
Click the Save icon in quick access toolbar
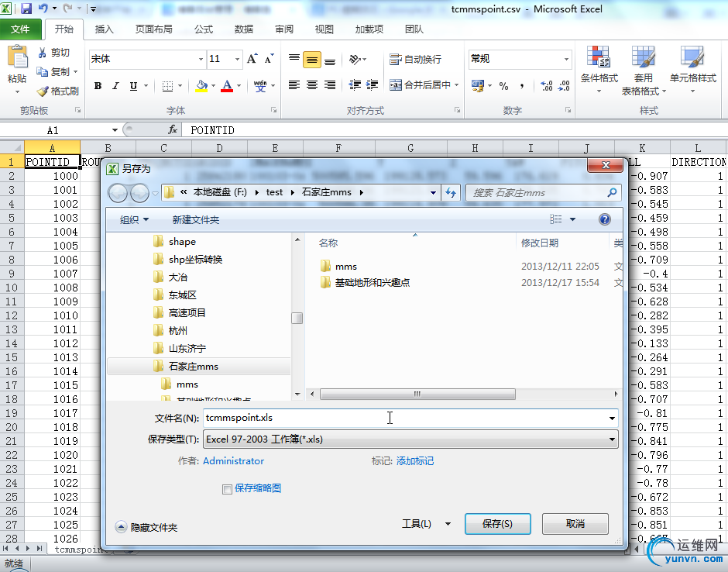click(x=26, y=9)
